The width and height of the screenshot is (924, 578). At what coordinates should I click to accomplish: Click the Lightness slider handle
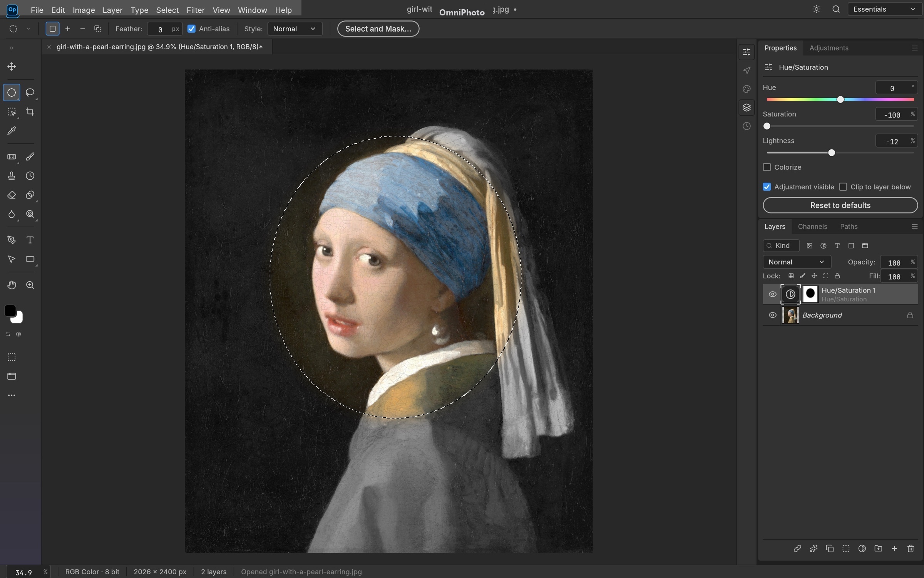coord(832,153)
